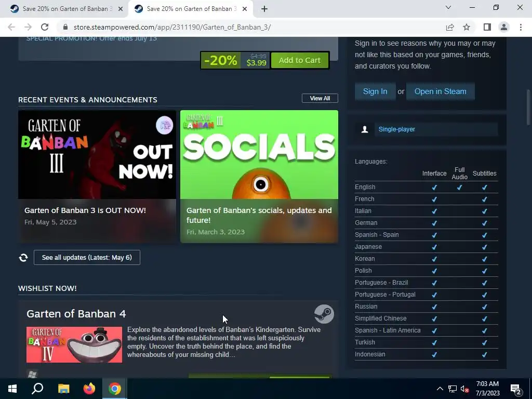This screenshot has height=399, width=532.
Task: Open the Socials announcement thumbnail
Action: [259, 154]
